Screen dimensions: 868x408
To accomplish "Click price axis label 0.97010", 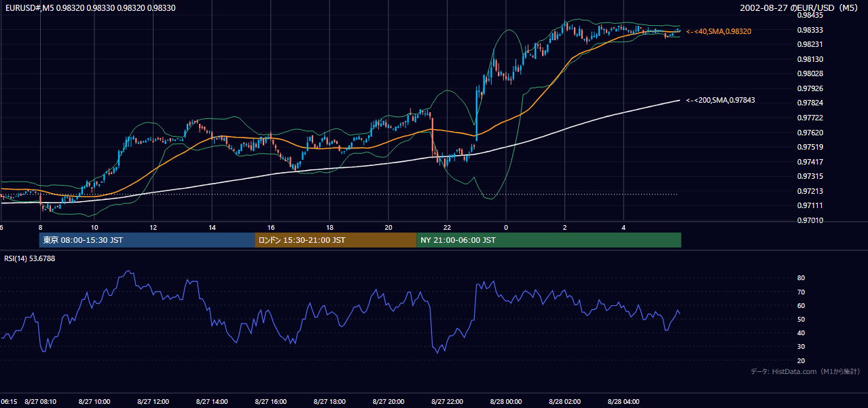I will [x=809, y=220].
